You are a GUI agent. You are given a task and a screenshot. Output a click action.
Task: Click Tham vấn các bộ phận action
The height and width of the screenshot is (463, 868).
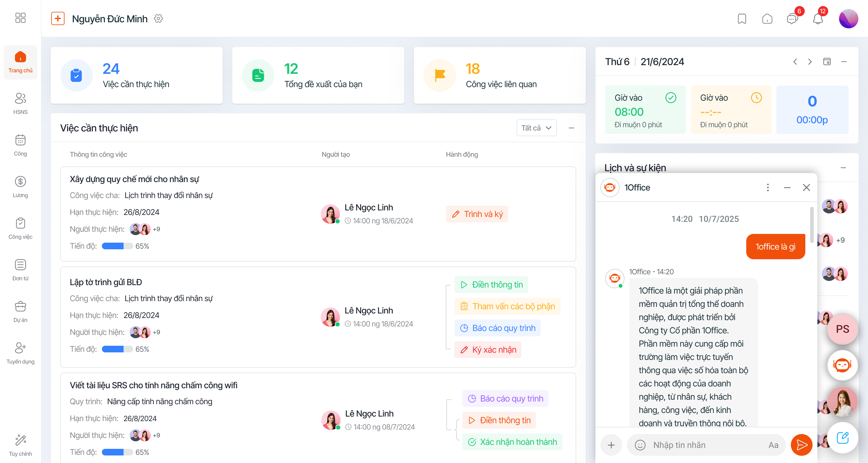508,306
